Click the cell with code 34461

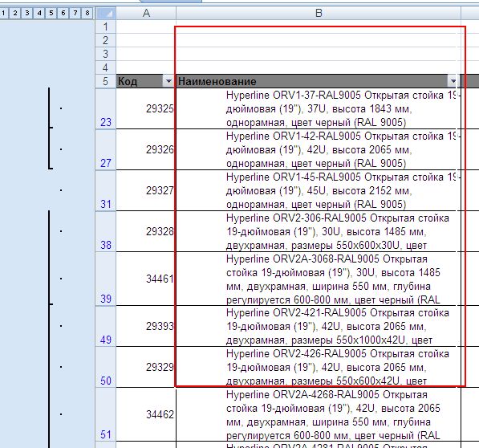click(146, 279)
